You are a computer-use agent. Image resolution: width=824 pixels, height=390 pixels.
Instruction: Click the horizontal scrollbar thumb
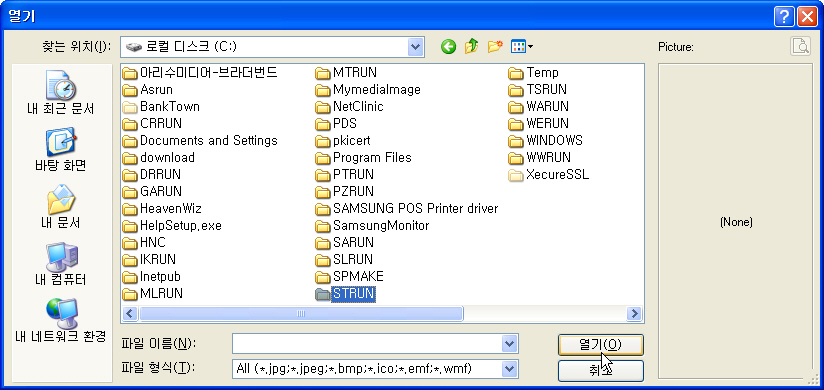pos(301,314)
